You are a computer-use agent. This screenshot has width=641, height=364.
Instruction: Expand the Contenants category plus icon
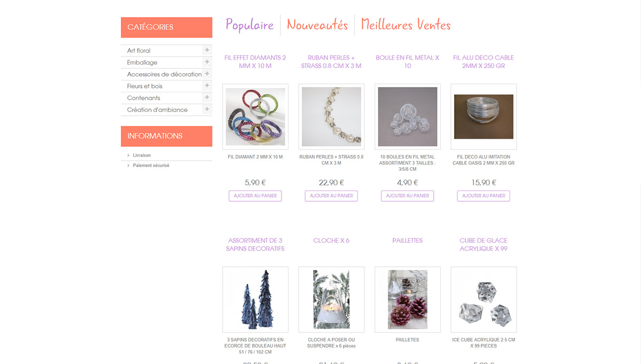click(207, 98)
